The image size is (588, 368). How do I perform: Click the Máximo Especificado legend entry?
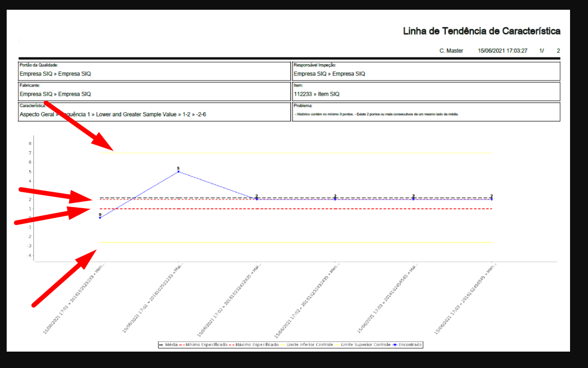254,345
